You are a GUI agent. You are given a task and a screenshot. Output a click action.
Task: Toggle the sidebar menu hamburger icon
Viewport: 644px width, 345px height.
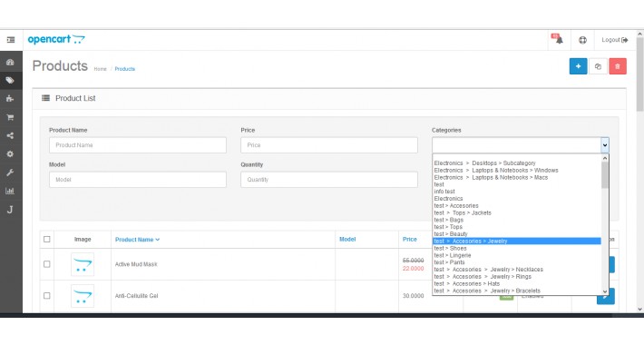click(x=11, y=40)
